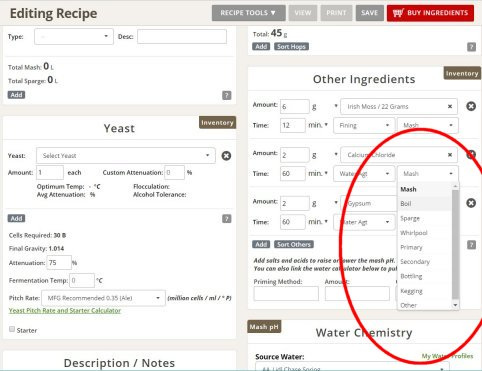This screenshot has height=371, width=482.
Task: Open help for the Yeast section
Action: pyautogui.click(x=227, y=219)
